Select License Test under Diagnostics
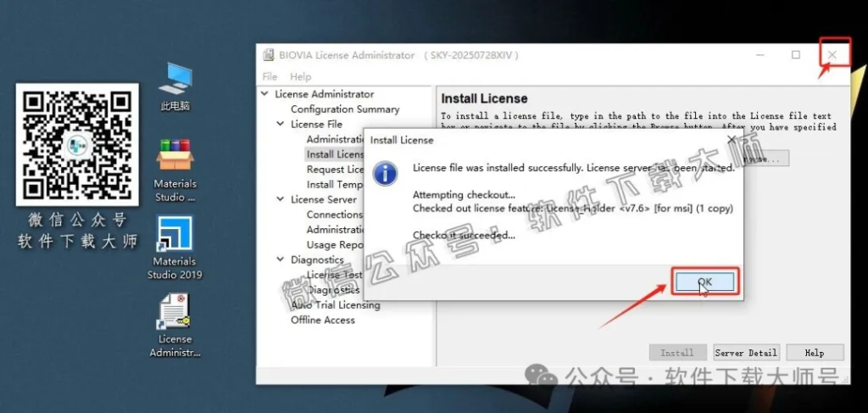 (335, 275)
